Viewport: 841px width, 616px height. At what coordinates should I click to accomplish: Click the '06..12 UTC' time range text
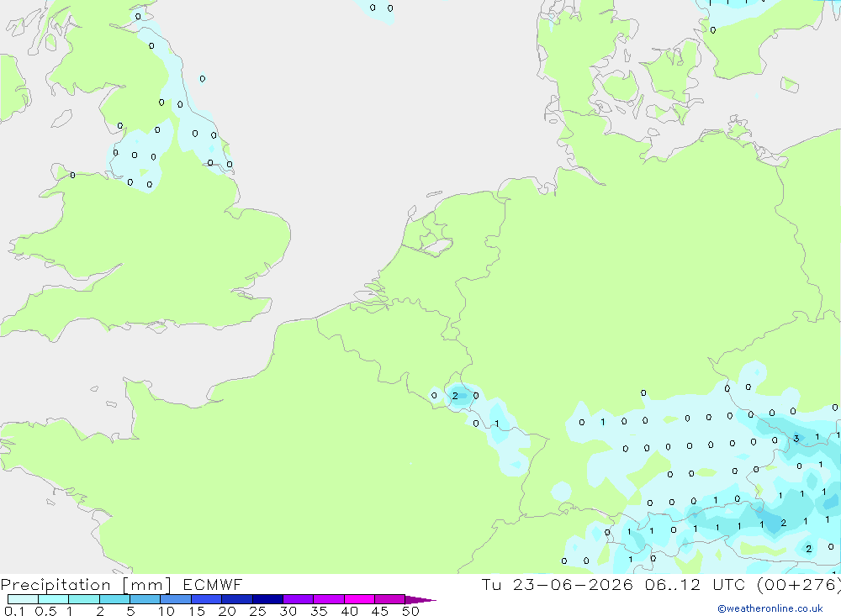(x=696, y=585)
